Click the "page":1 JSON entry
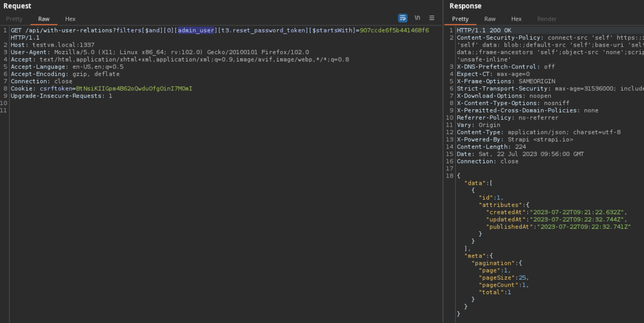This screenshot has width=644, height=323. click(493, 270)
